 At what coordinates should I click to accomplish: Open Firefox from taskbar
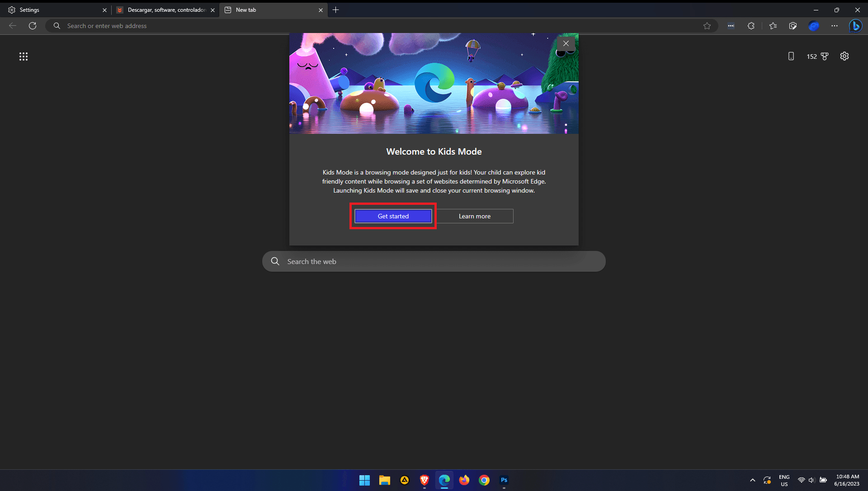click(x=464, y=480)
